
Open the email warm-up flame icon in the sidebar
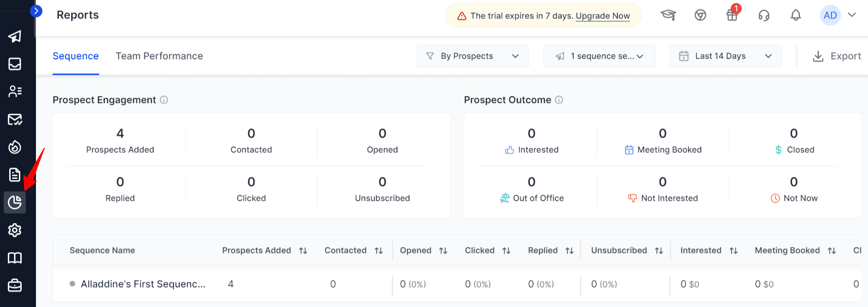click(15, 147)
